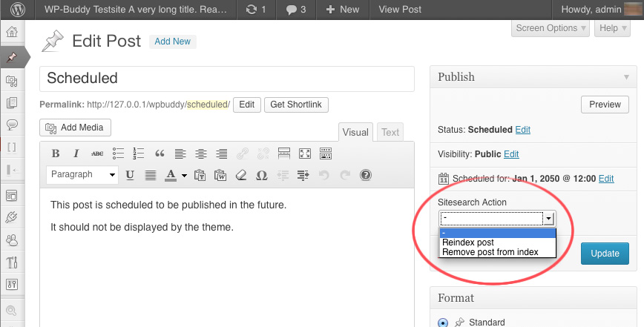Click the fullscreen editor icon

pyautogui.click(x=304, y=154)
